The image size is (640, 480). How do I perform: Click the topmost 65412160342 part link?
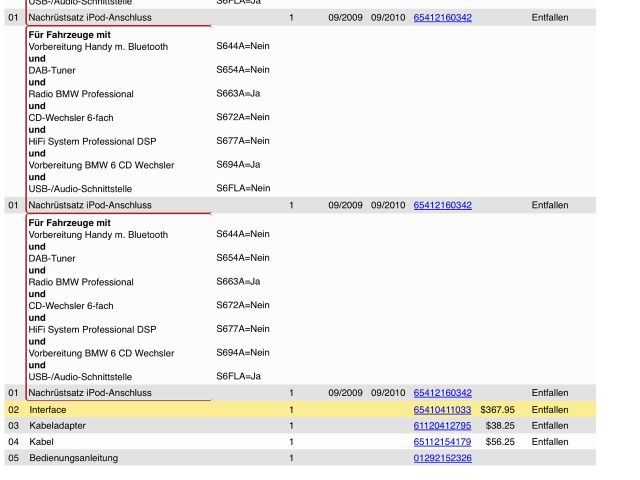click(x=442, y=18)
